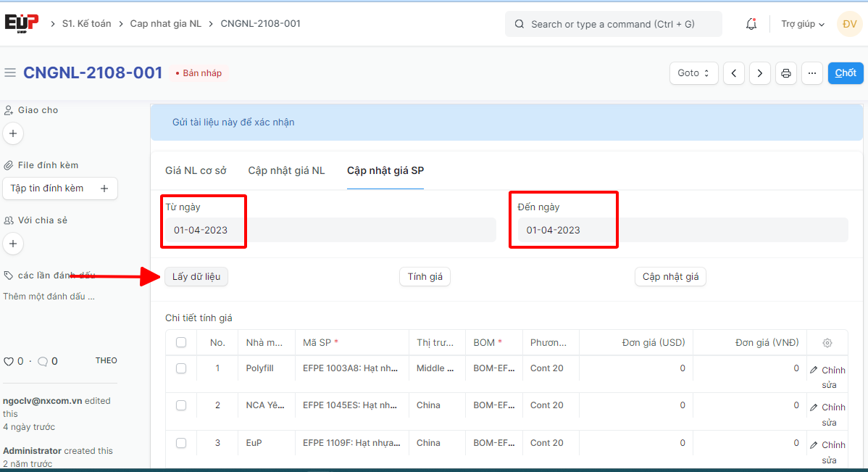Tick the checkbox for row 3 EuP

(181, 443)
